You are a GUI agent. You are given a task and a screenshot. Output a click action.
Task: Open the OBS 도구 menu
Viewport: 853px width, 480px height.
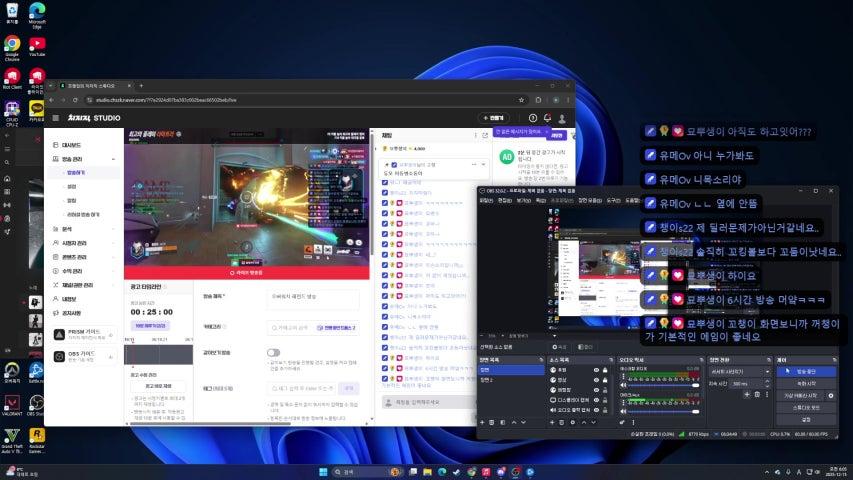coord(613,200)
